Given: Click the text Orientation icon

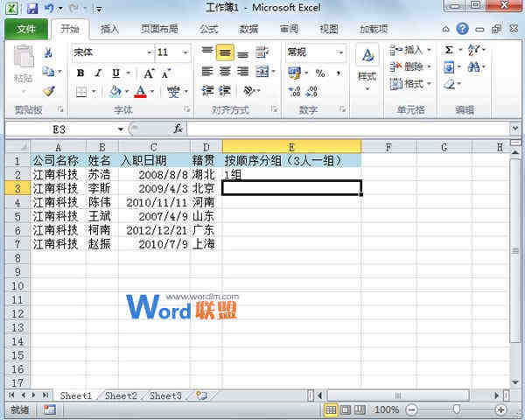Looking at the screenshot, I should [x=249, y=90].
